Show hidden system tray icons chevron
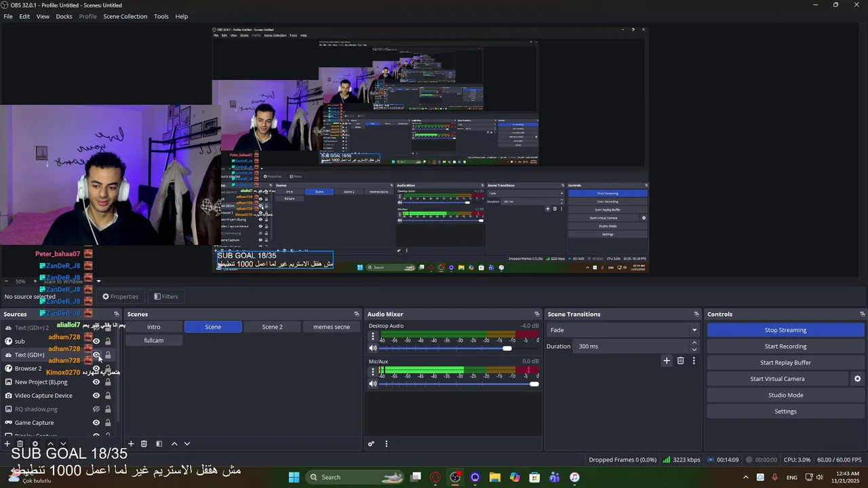This screenshot has width=868, height=488. click(746, 477)
